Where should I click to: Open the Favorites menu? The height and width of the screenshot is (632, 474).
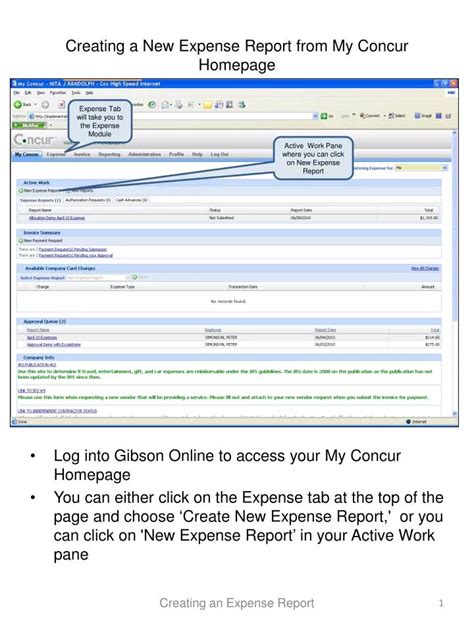tap(58, 93)
